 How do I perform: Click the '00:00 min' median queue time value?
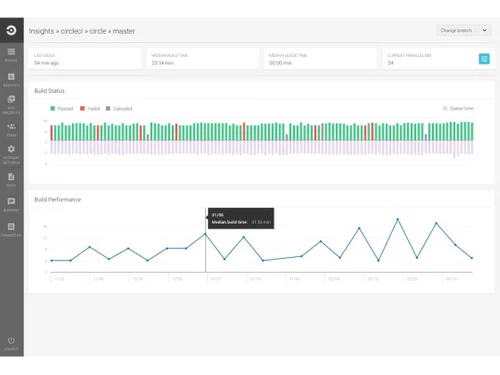[x=280, y=63]
